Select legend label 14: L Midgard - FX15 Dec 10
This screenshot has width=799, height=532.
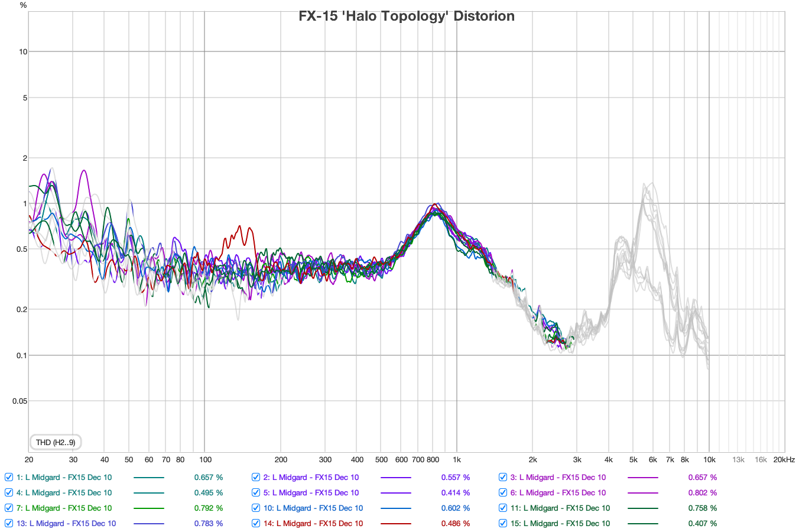coord(313,523)
